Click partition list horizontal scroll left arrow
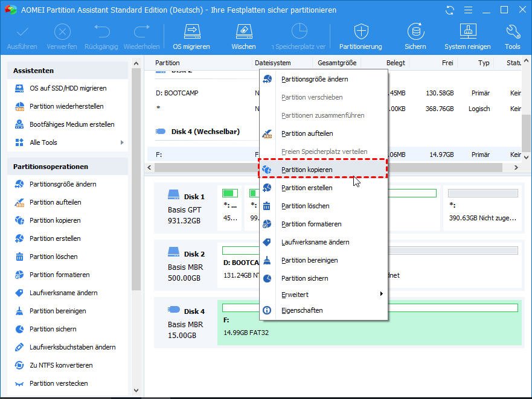Screen dimensions: 532x399 pos(149,167)
